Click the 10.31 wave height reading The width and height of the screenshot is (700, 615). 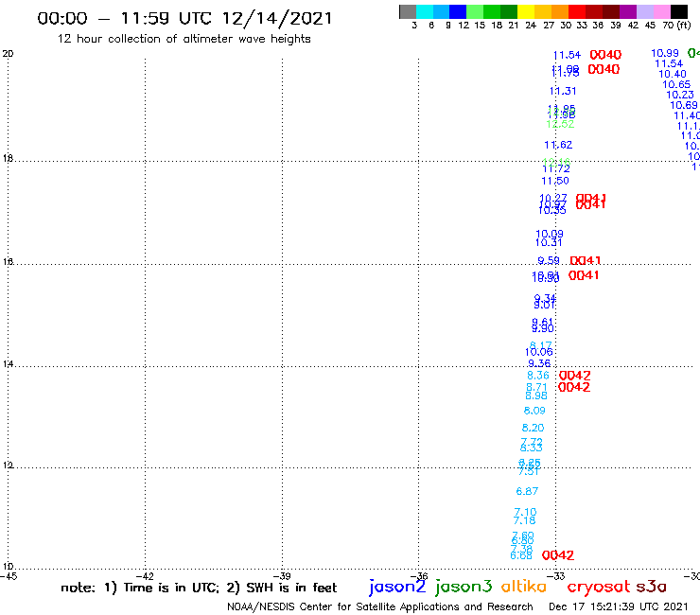549,242
